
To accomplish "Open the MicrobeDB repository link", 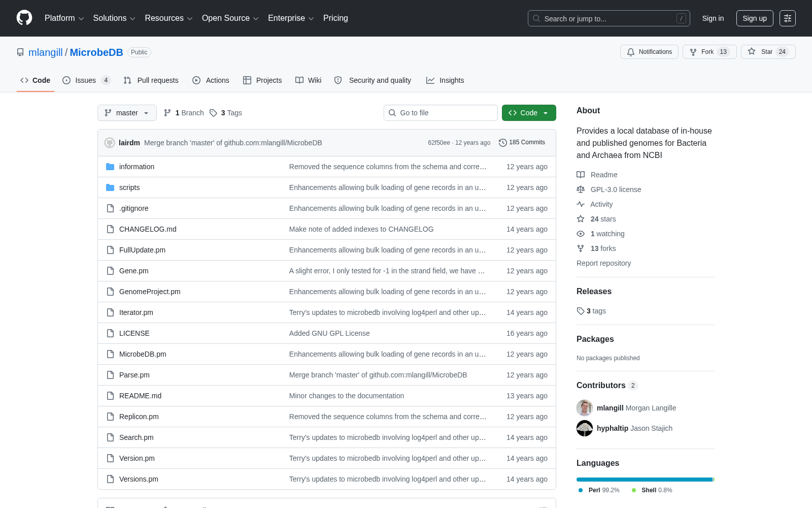I will pos(96,52).
